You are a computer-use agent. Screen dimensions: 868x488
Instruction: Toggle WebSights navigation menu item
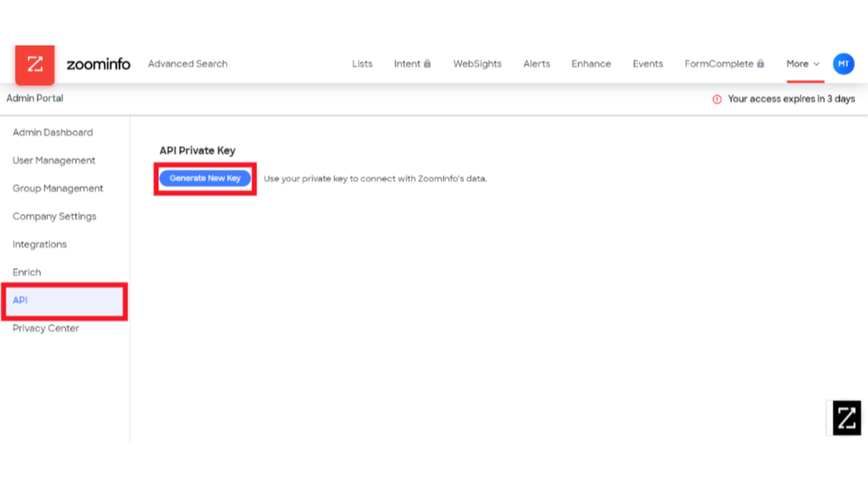(477, 64)
